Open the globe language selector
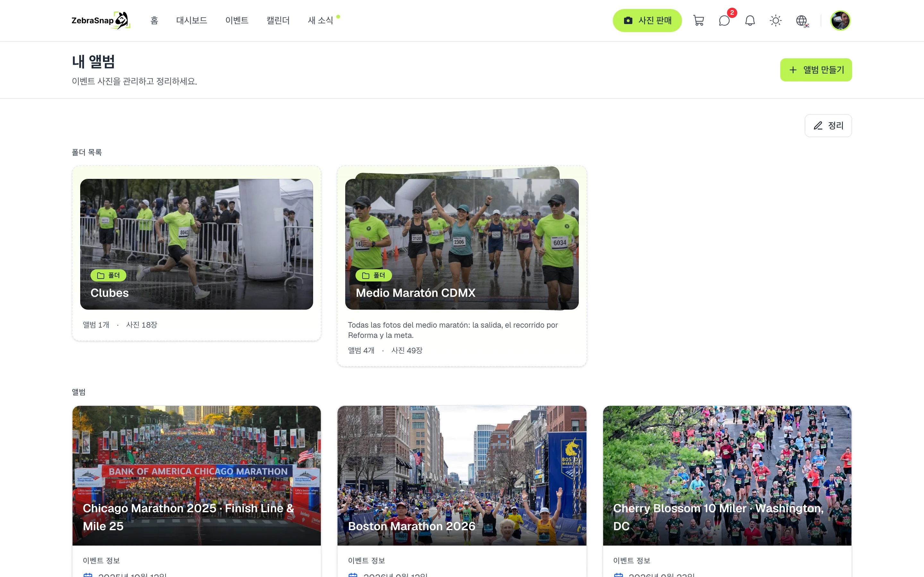Viewport: 924px width, 577px height. pos(801,21)
